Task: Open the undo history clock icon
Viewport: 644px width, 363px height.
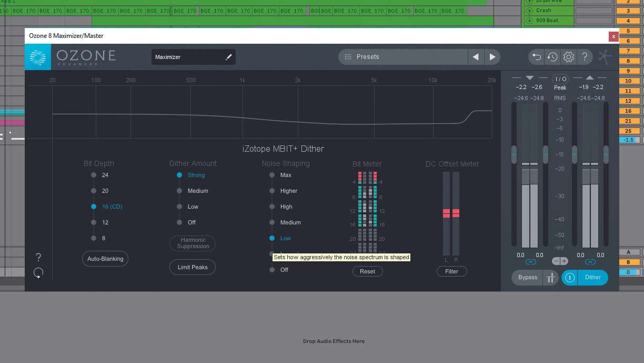Action: [552, 57]
